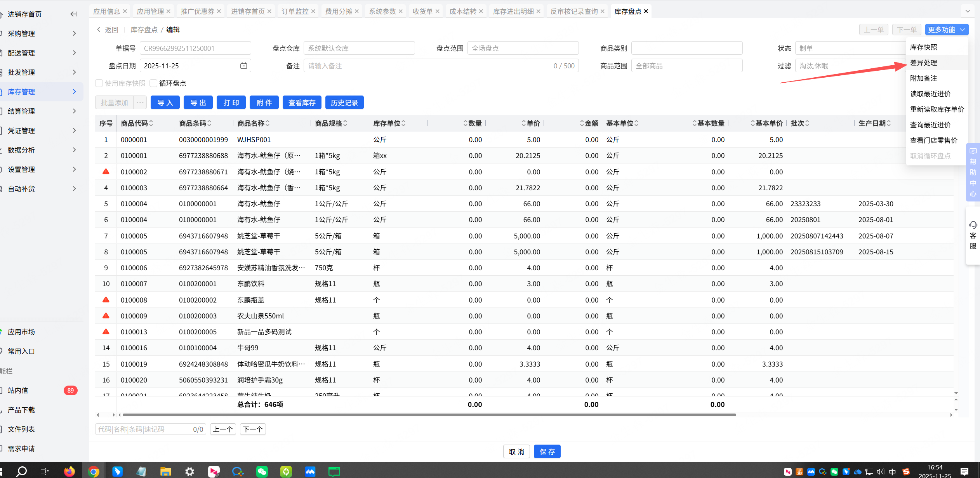Click the tab list overflow chevron

pyautogui.click(x=968, y=11)
